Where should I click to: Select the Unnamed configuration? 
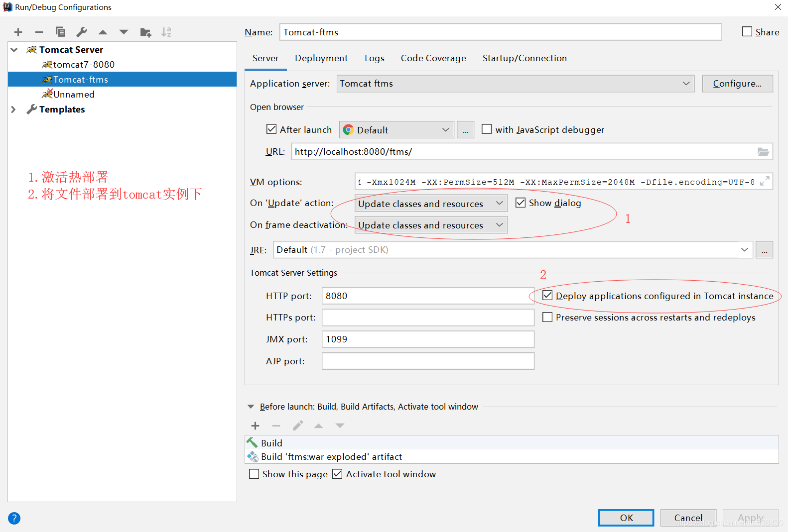coord(122,95)
